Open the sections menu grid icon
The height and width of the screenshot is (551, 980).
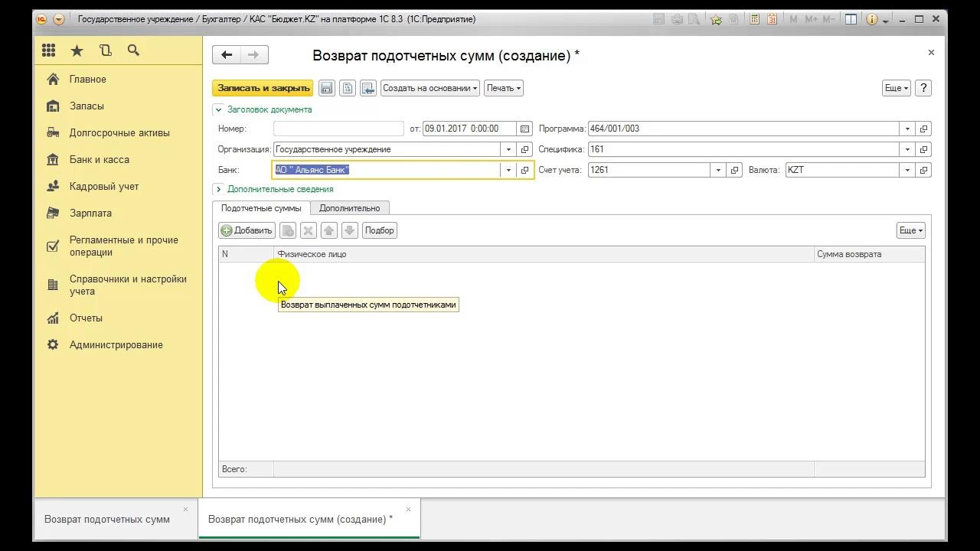click(x=49, y=51)
